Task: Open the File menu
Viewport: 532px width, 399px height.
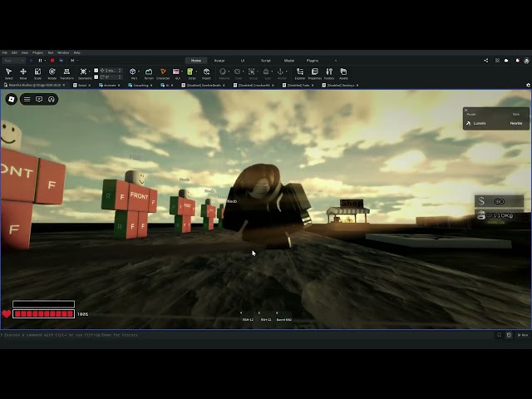Action: point(5,52)
